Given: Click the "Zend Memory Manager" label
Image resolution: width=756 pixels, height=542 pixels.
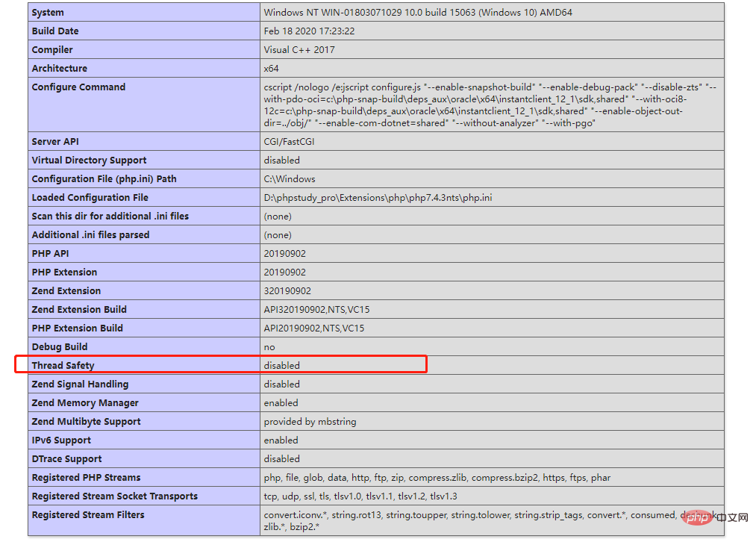Looking at the screenshot, I should (85, 403).
